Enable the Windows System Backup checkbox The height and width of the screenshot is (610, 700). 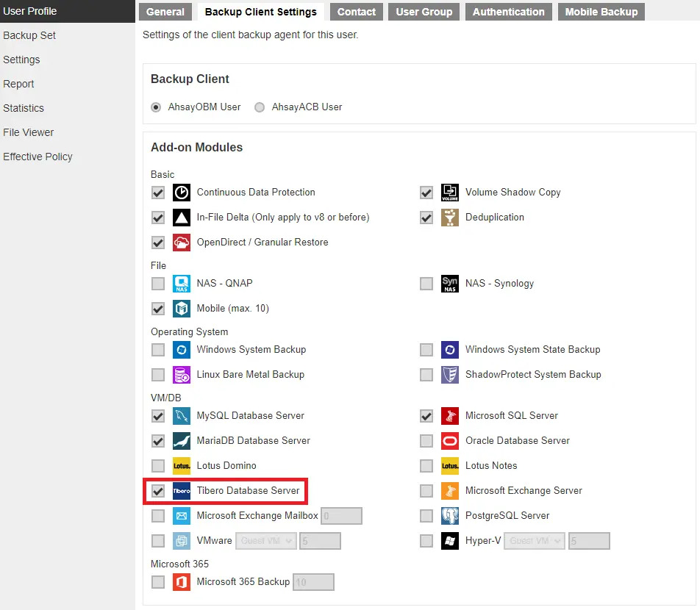tap(158, 350)
